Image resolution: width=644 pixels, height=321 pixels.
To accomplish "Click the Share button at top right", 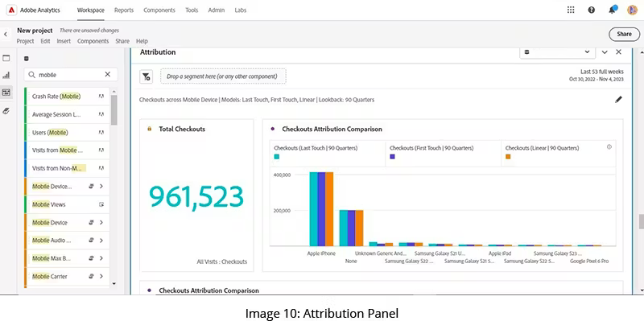I will [624, 34].
